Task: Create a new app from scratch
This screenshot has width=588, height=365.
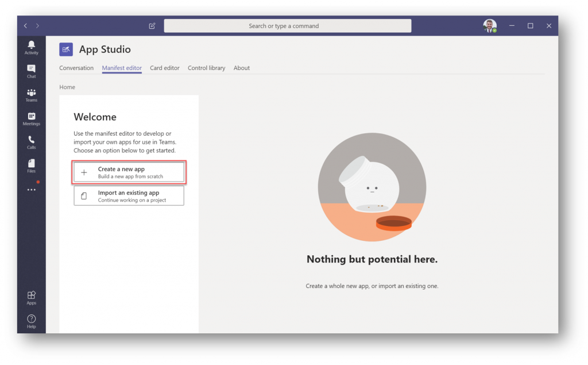Action: [x=129, y=172]
